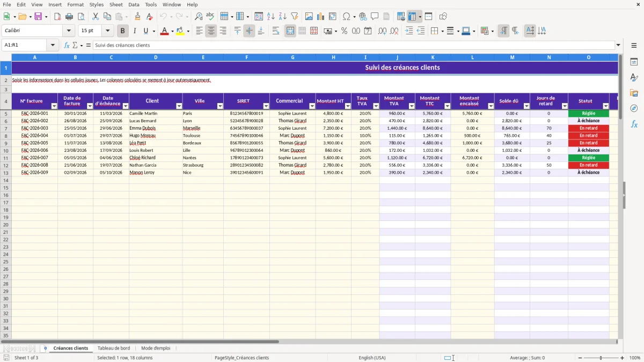Insert a comment
This screenshot has width=644, height=362.
pos(375,17)
